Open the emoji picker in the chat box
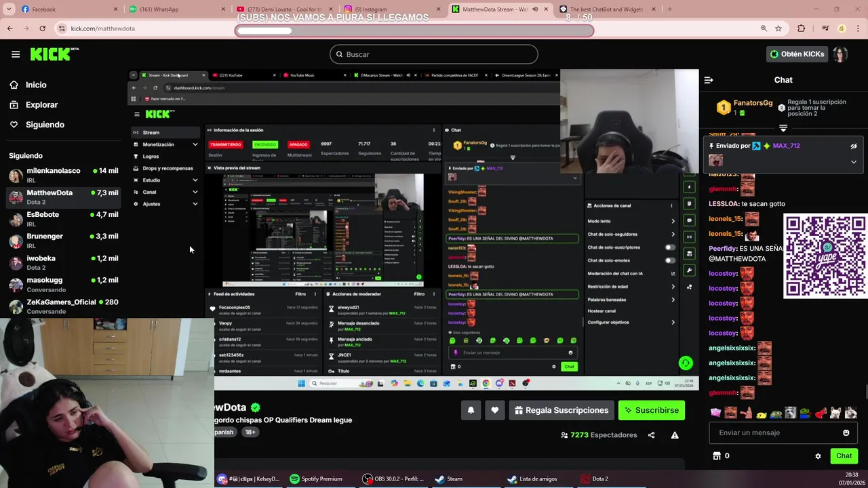 846,432
